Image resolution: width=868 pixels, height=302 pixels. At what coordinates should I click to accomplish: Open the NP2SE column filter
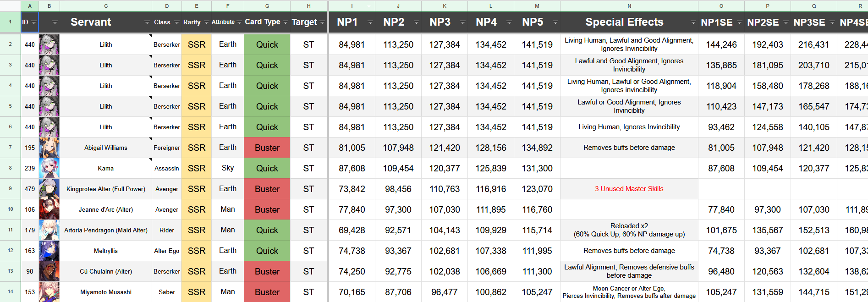click(x=786, y=22)
